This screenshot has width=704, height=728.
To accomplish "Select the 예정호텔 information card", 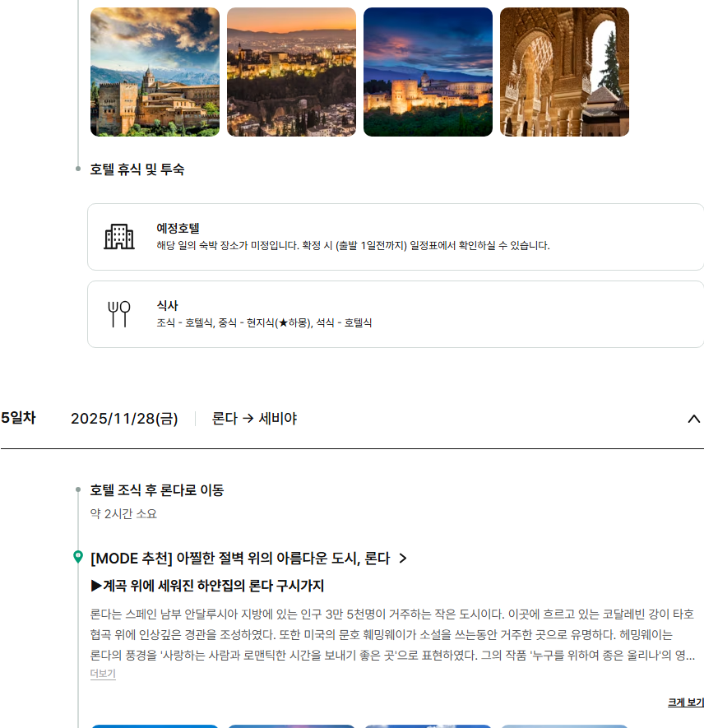I will [x=395, y=237].
